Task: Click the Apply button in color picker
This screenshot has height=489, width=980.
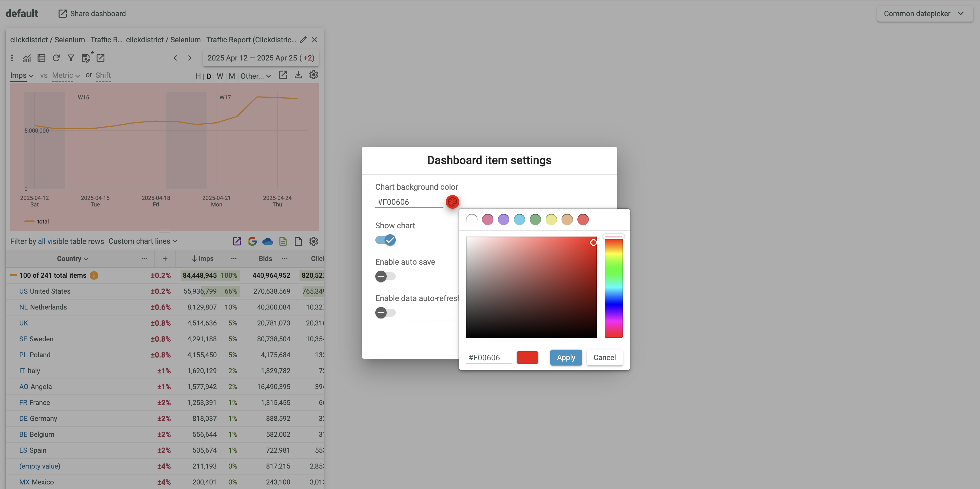Action: point(566,357)
